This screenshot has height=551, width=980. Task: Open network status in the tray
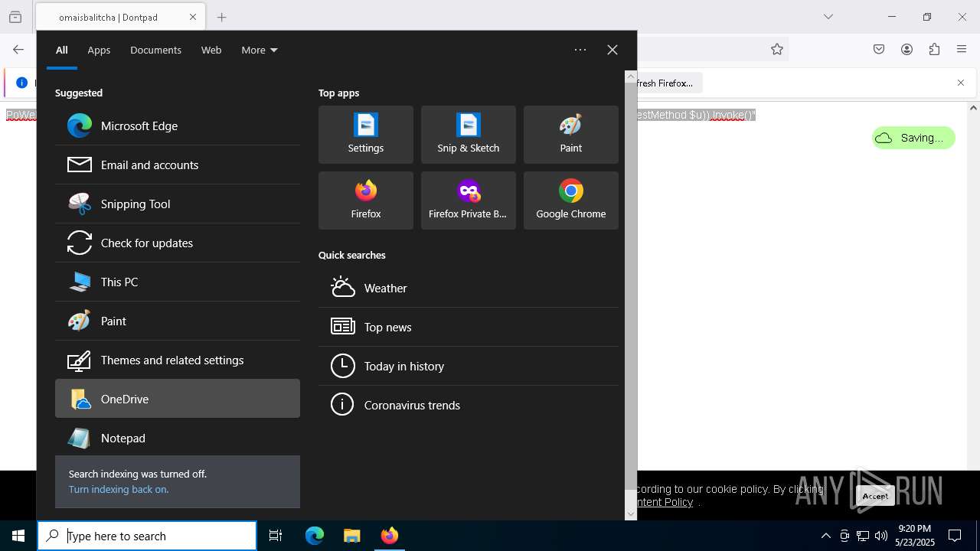pos(863,536)
